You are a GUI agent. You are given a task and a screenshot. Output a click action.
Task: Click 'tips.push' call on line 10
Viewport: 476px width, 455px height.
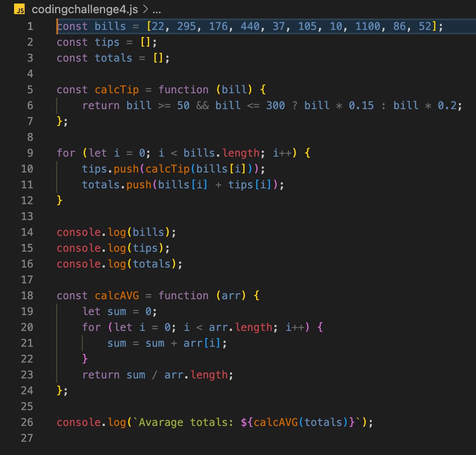point(110,169)
